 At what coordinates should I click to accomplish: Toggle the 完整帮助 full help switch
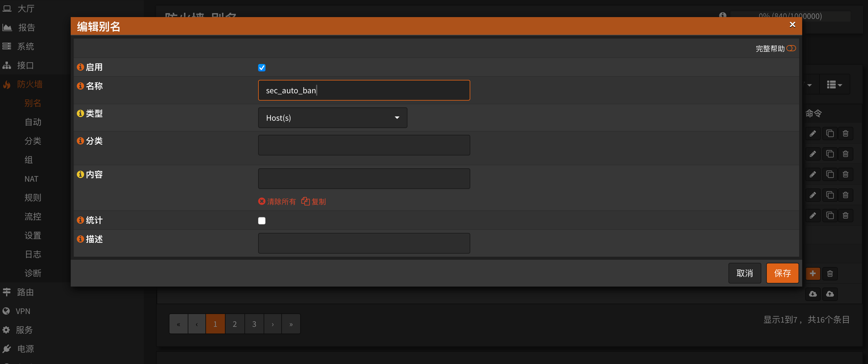791,48
